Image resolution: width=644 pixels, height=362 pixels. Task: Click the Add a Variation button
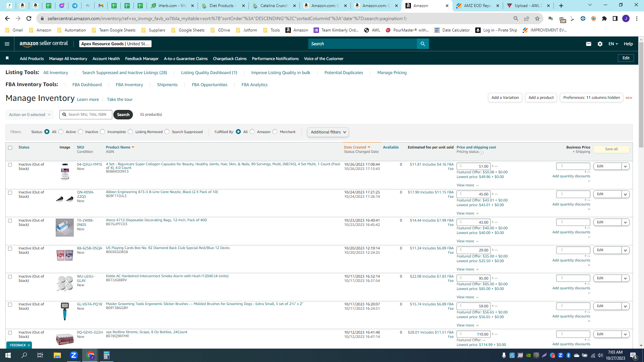505,98
